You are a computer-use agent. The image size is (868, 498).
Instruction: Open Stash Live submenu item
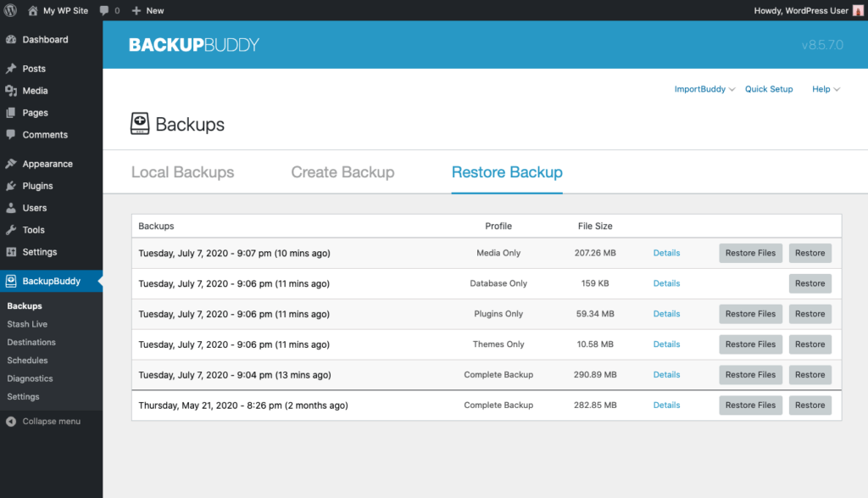[x=27, y=324]
